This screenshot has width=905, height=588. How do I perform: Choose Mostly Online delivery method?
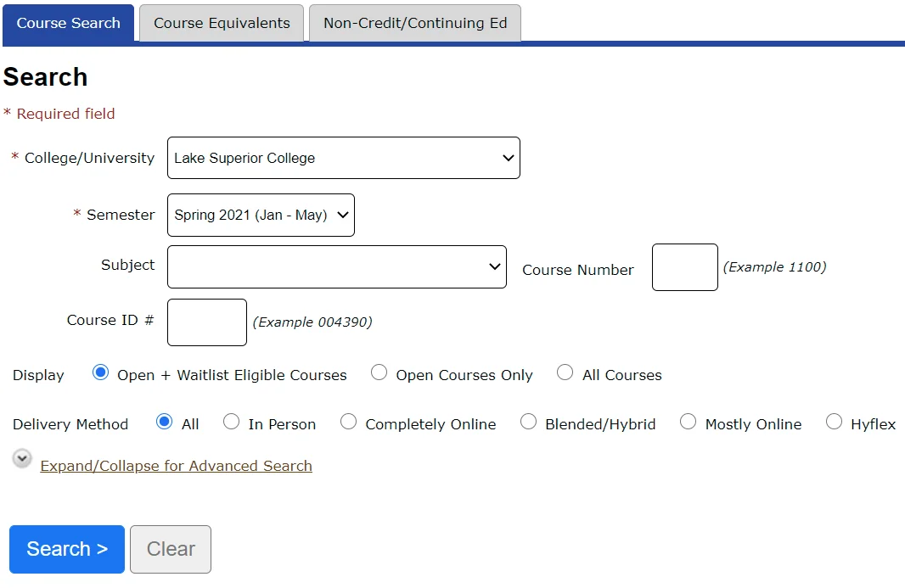(688, 422)
